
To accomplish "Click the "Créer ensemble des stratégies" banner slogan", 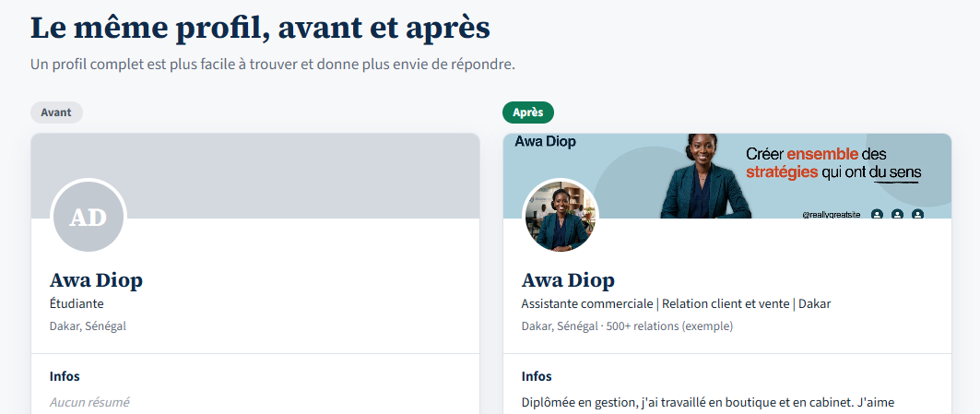I will (833, 162).
